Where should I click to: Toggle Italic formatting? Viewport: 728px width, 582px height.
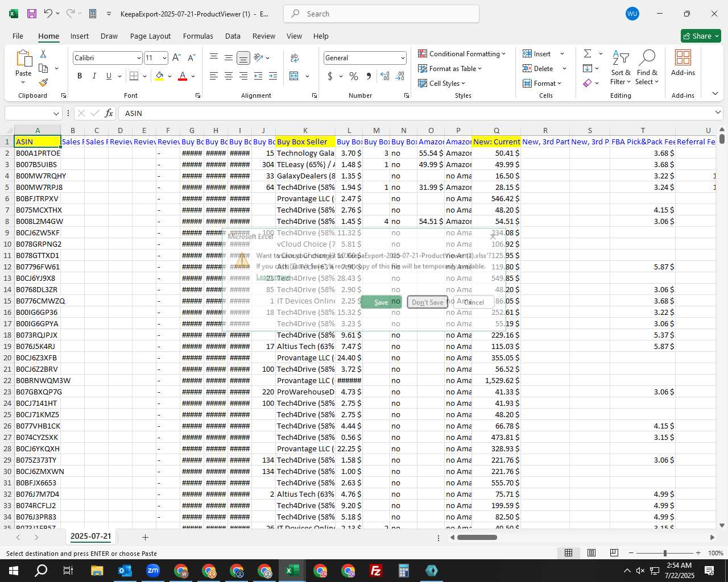[x=94, y=76]
